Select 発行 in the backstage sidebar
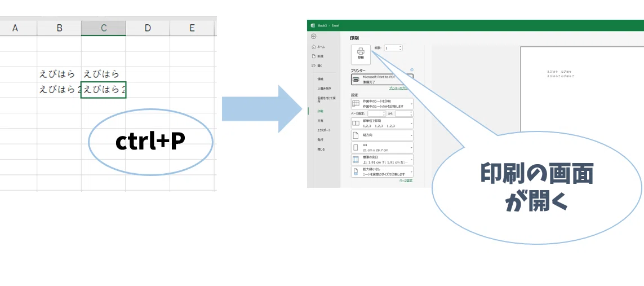 [321, 140]
